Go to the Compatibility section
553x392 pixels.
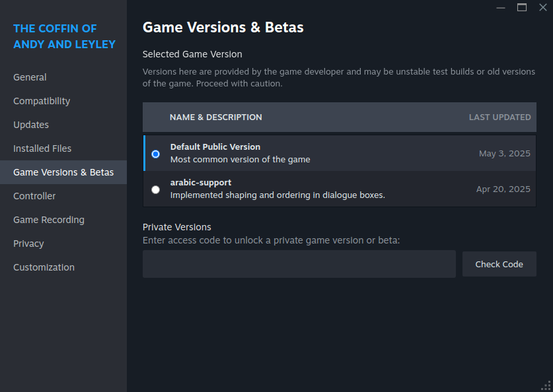tap(42, 101)
